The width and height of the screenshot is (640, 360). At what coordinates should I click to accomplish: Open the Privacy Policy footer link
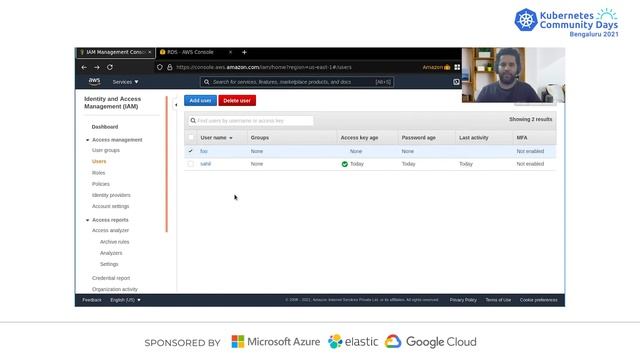(x=463, y=300)
